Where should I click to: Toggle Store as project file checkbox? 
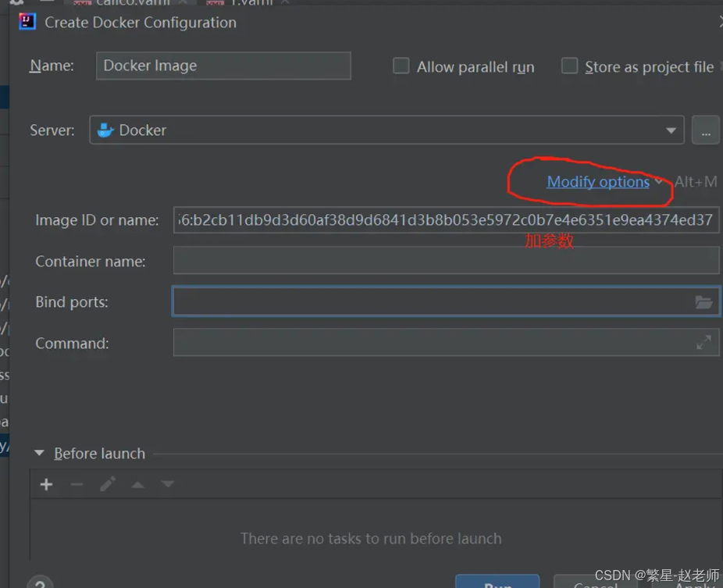click(570, 66)
